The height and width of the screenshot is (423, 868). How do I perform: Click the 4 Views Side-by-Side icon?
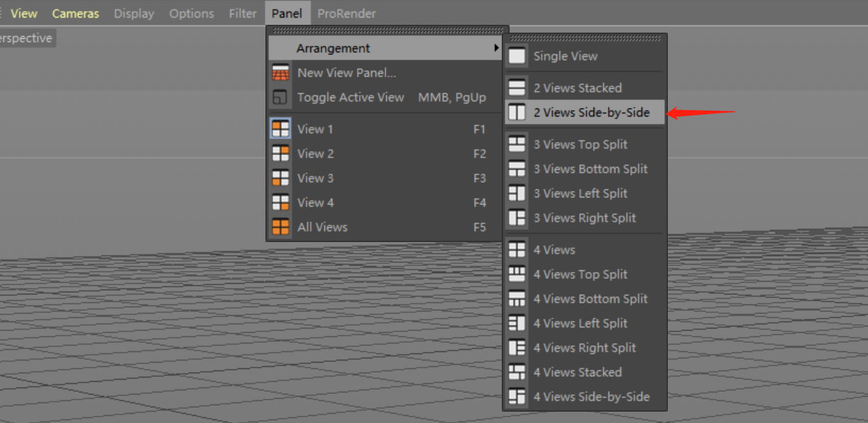pos(517,397)
